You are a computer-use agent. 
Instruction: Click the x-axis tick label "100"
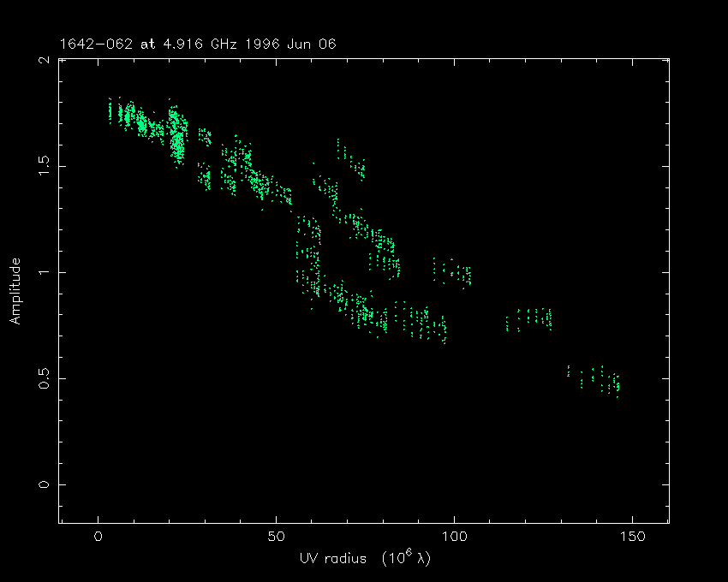click(454, 537)
